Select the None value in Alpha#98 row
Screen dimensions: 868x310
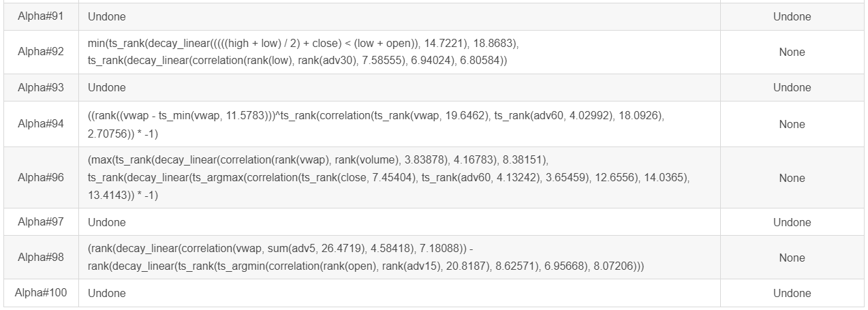coord(792,258)
